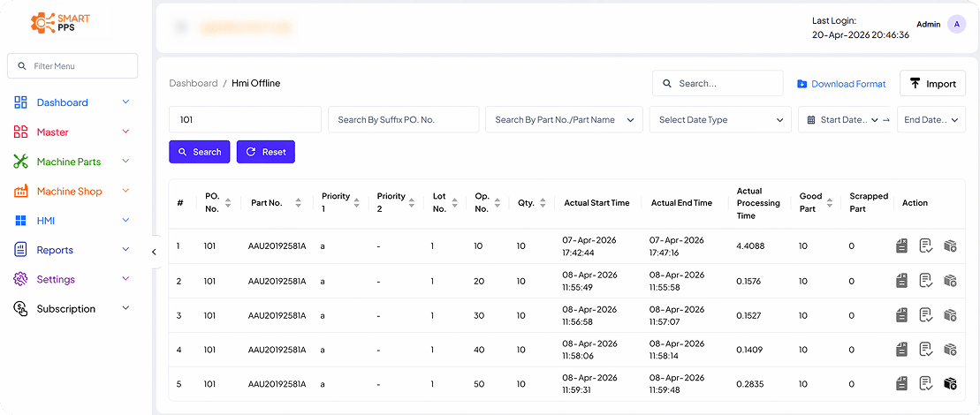The height and width of the screenshot is (415, 980).
Task: Sort by Good Part column
Action: [829, 203]
